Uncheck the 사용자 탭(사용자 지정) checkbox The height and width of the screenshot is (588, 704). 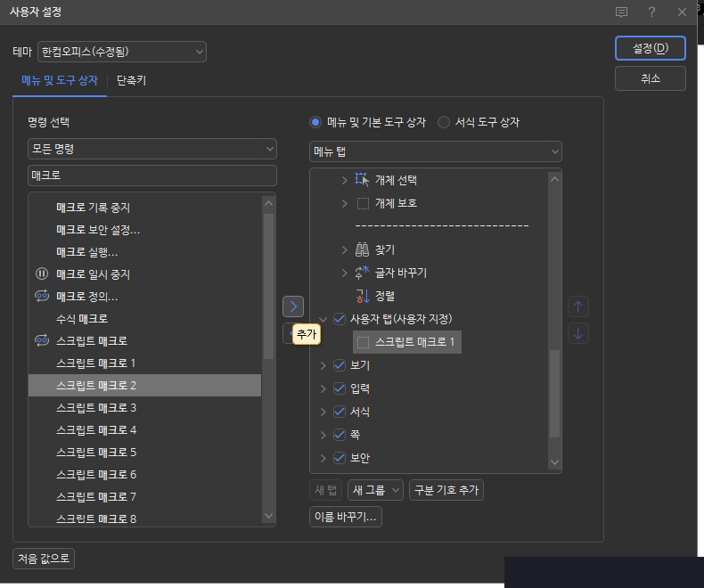pyautogui.click(x=340, y=319)
